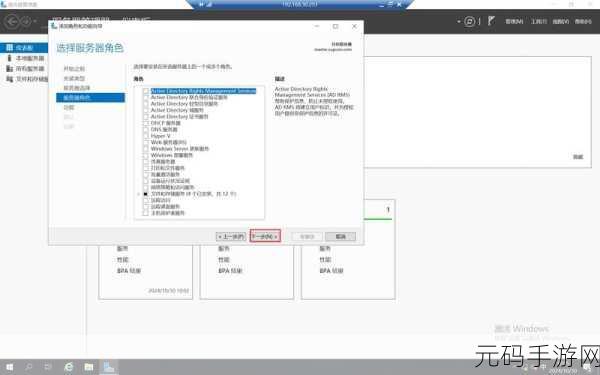Click the 仪表板 dashboard icon in navigation
The width and height of the screenshot is (600, 375).
(x=10, y=48)
